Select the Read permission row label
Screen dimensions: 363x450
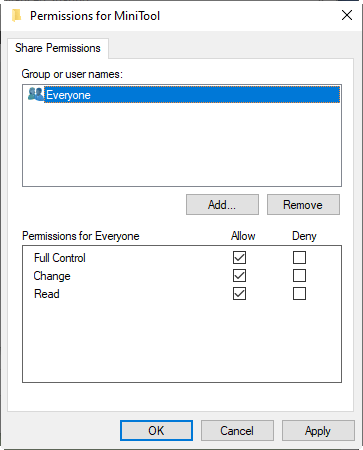point(47,294)
